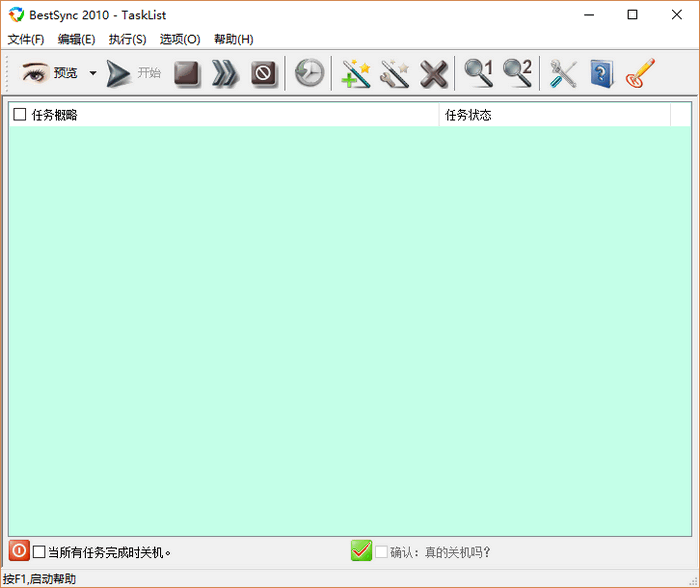Click the pencil register icon
Image resolution: width=700 pixels, height=588 pixels.
point(640,73)
